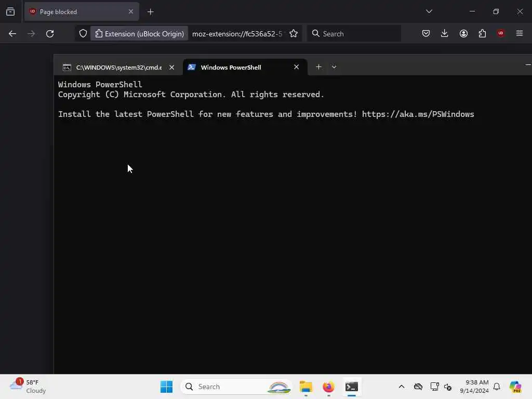Show hidden system tray icons

pos(402,387)
